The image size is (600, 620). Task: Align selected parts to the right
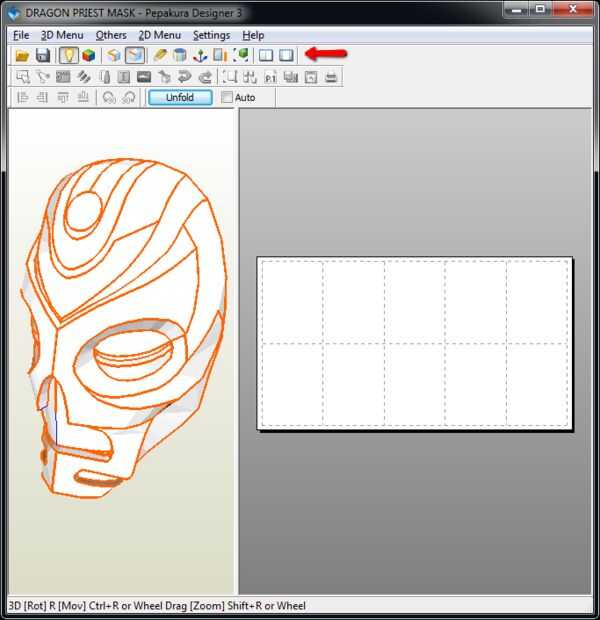tap(42, 97)
